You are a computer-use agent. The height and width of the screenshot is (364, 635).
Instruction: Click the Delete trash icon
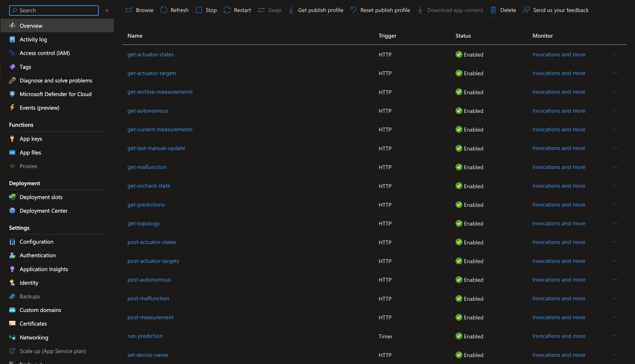(x=493, y=10)
